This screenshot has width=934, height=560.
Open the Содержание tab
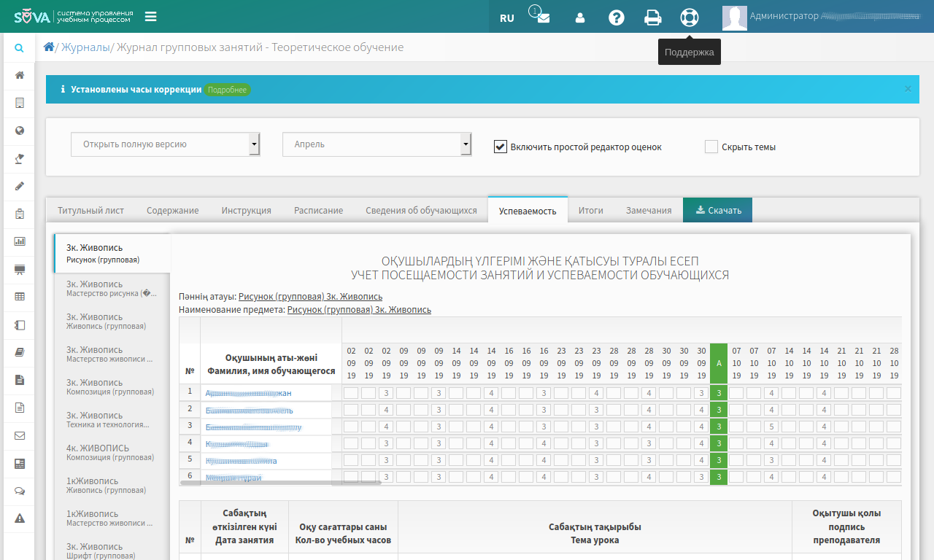173,210
